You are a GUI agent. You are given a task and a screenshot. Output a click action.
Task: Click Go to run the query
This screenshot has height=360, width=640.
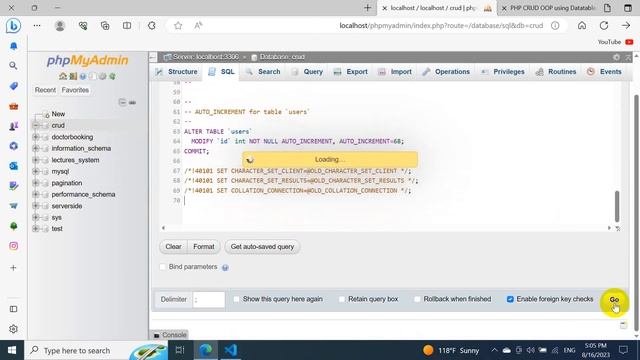(614, 300)
